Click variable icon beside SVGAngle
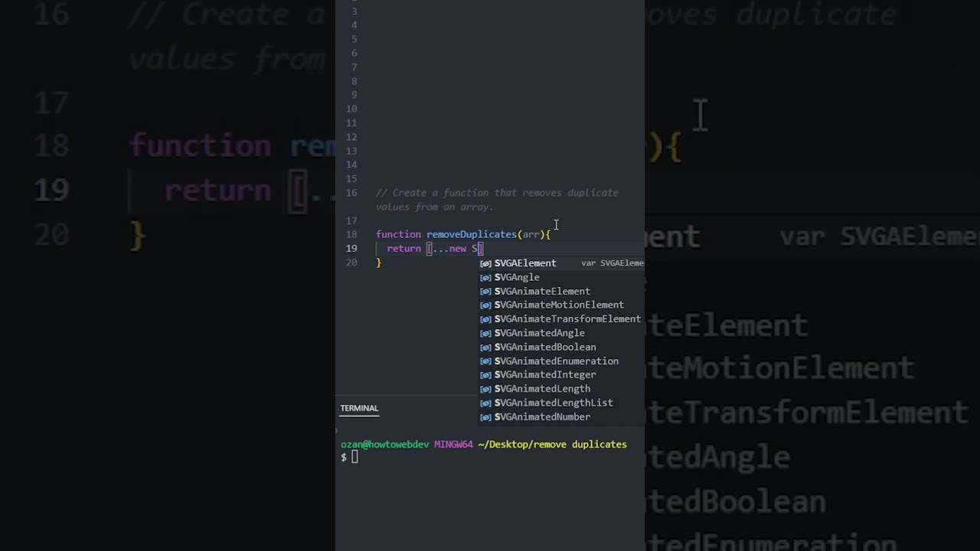This screenshot has width=980, height=551. tap(485, 277)
